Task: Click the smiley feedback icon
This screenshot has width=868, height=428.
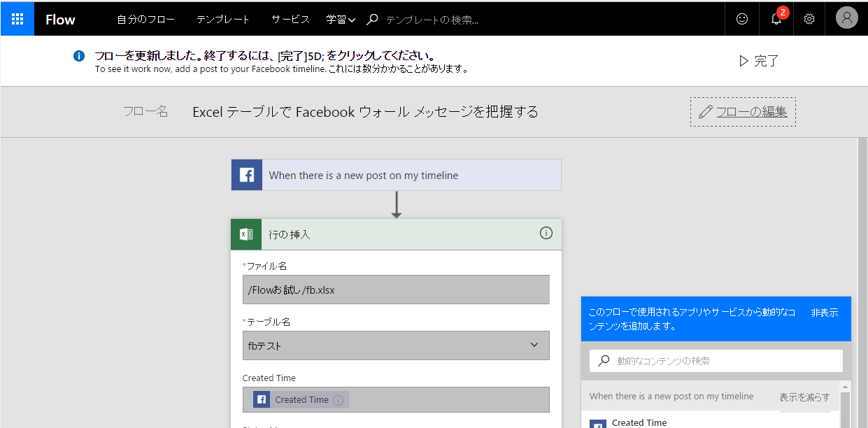Action: 742,19
